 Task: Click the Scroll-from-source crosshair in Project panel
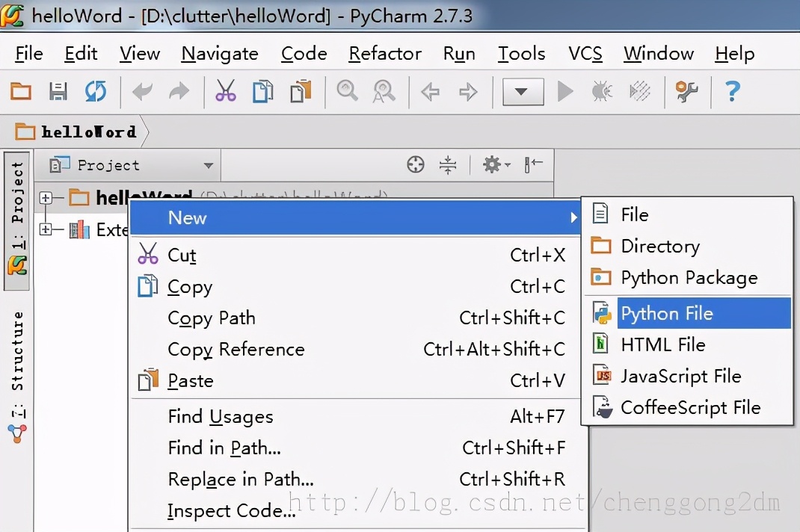click(x=416, y=164)
